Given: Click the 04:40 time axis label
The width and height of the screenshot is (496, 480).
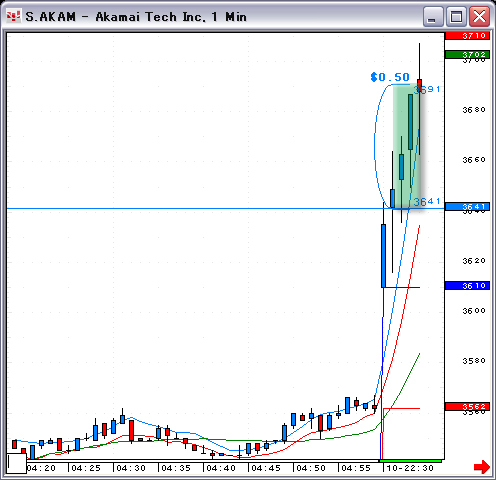Looking at the screenshot, I should [x=221, y=468].
